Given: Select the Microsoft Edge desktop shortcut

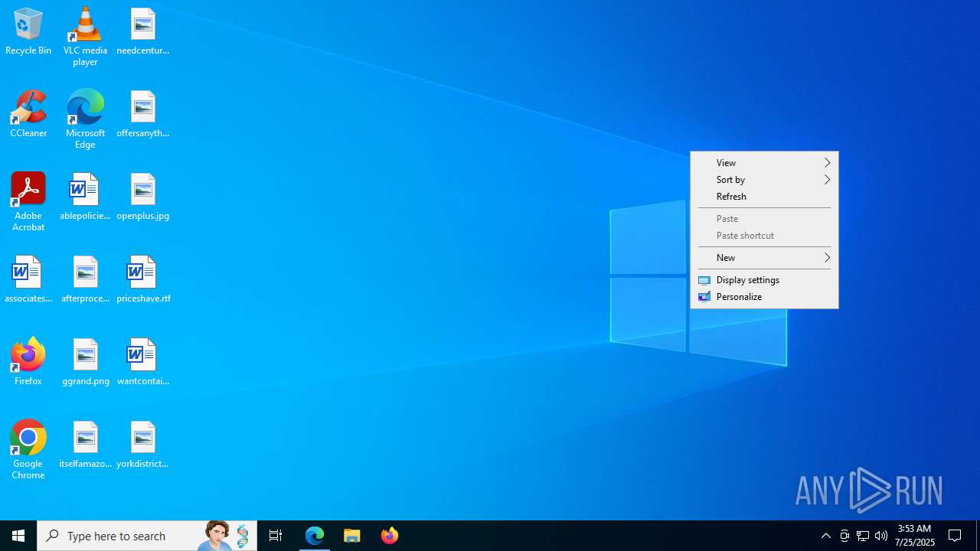Looking at the screenshot, I should (x=85, y=119).
